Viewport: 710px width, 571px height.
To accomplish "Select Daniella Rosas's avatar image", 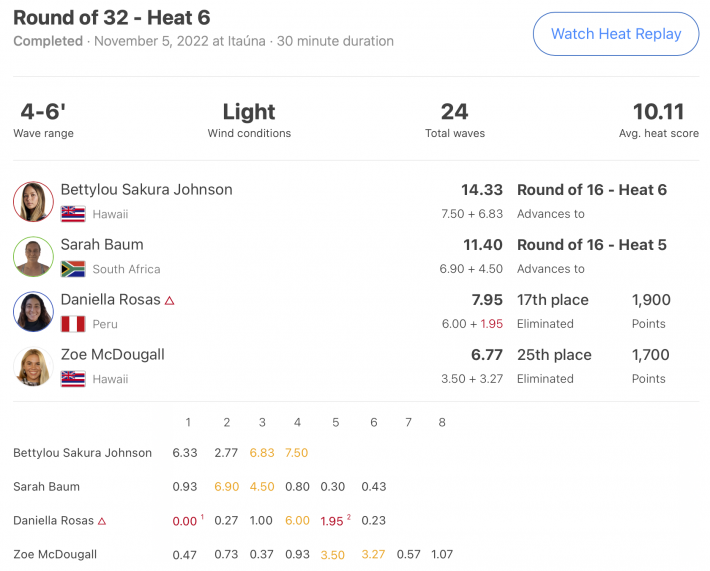I will point(34,312).
